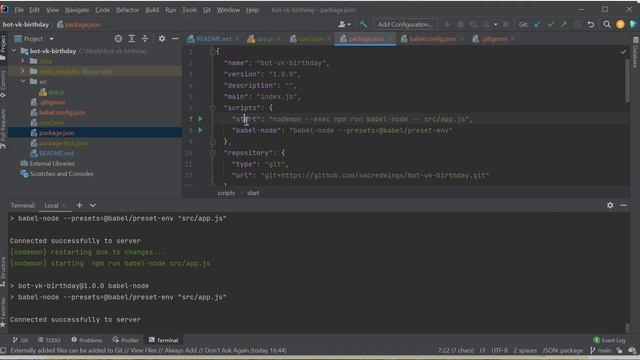Viewport: 640px width, 360px height.
Task: Hide the Terminal panel with minus icon
Action: (623, 205)
